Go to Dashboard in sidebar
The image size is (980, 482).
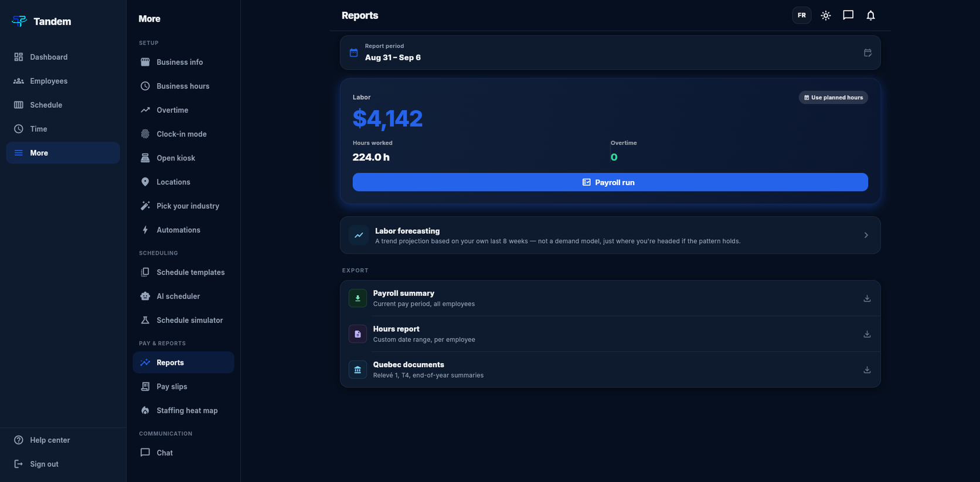tap(63, 57)
